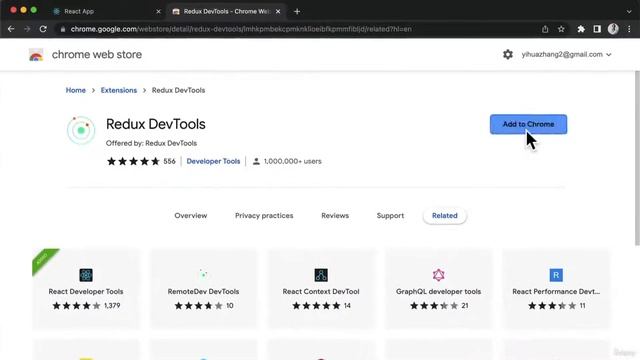Click the lock icon in address bar
640x360 pixels.
pyautogui.click(x=62, y=29)
